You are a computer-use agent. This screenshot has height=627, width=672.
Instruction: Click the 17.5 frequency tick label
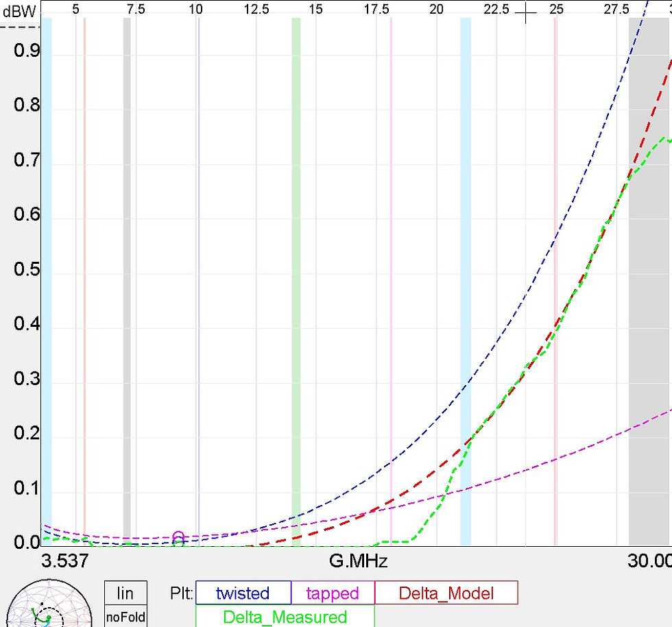(x=376, y=9)
